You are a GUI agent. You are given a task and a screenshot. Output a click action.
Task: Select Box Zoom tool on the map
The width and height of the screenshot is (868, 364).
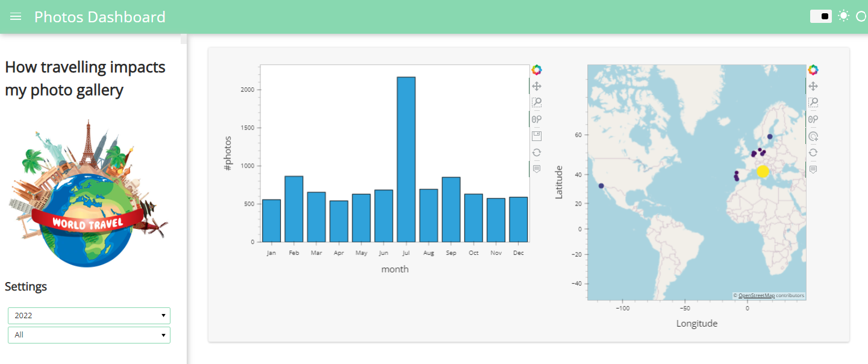[x=813, y=102]
